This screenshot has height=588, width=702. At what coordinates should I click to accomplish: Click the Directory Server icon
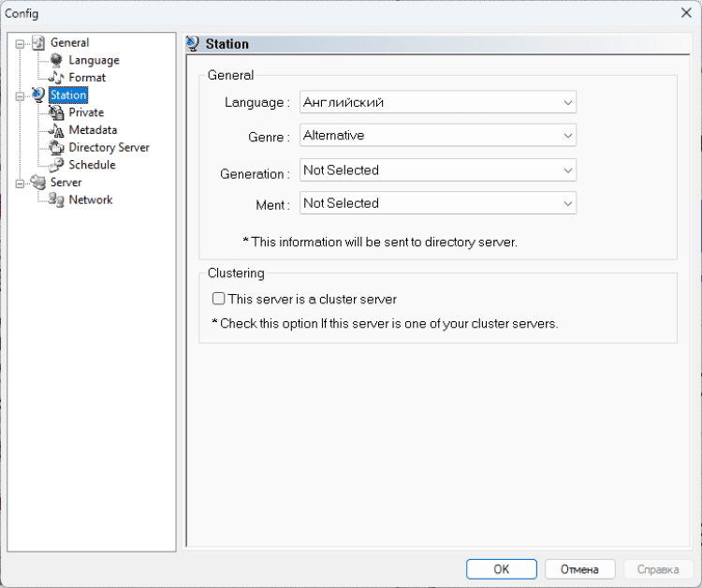click(x=56, y=147)
